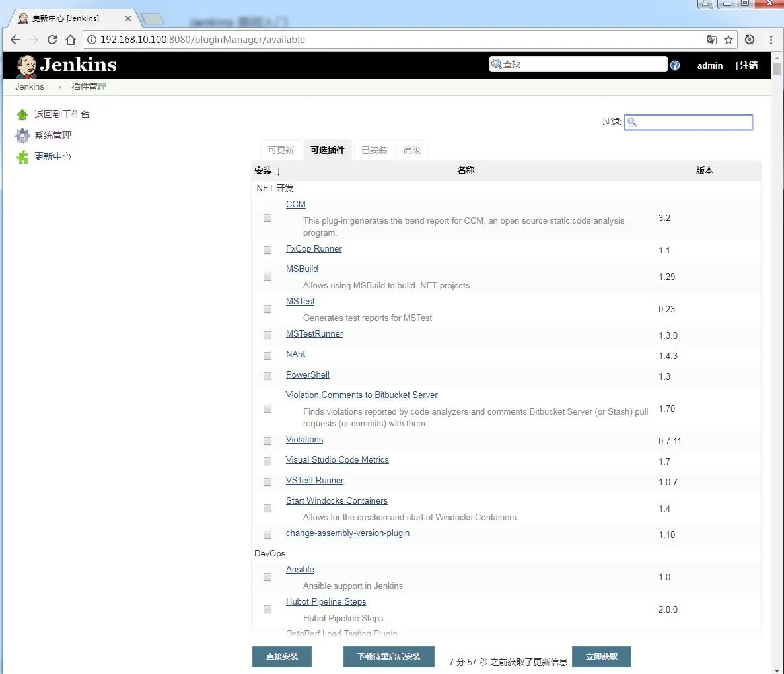Open the admin user link

710,65
